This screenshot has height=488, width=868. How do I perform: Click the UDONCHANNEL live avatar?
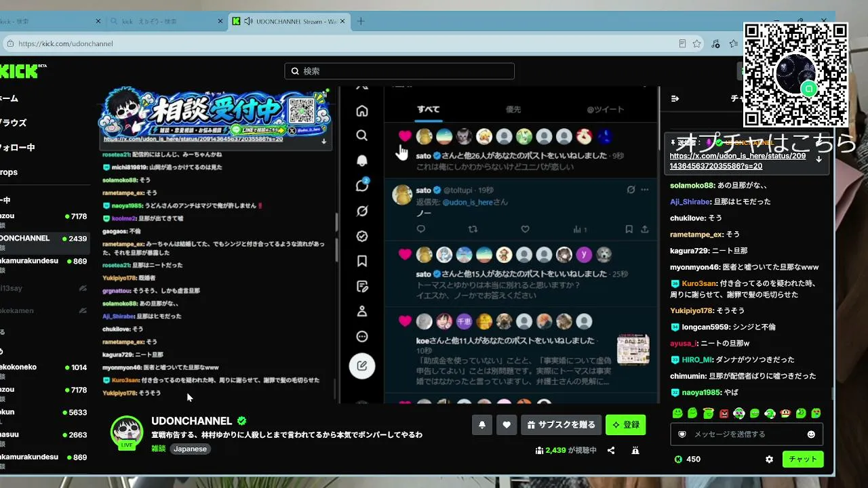pyautogui.click(x=127, y=432)
